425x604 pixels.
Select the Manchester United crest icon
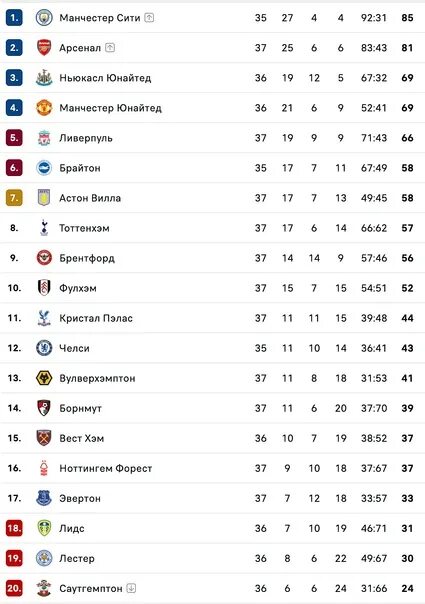(x=44, y=108)
